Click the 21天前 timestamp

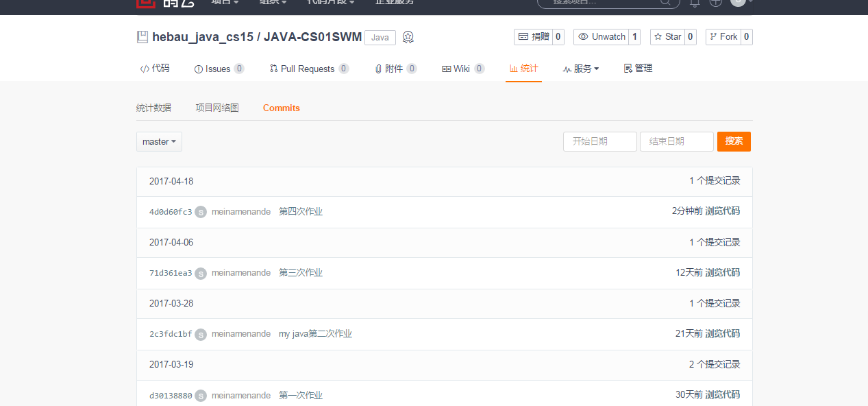(689, 333)
